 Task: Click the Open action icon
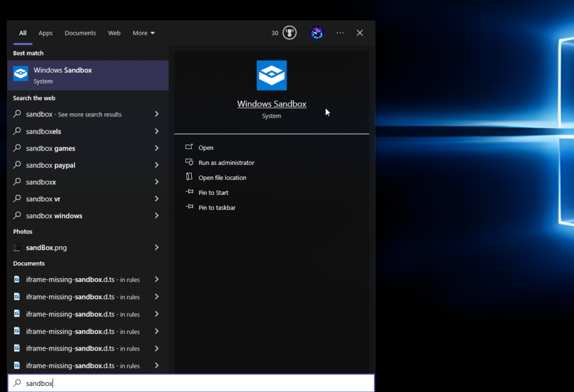pos(189,147)
